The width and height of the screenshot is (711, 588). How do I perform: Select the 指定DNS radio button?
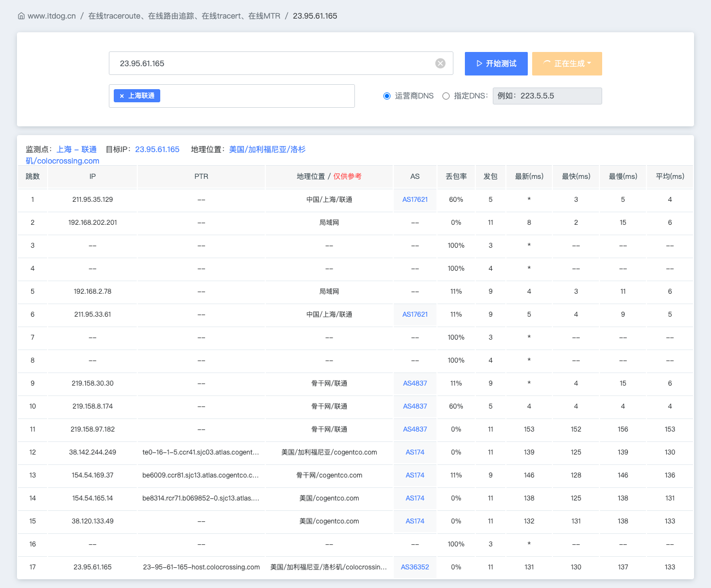click(x=446, y=96)
